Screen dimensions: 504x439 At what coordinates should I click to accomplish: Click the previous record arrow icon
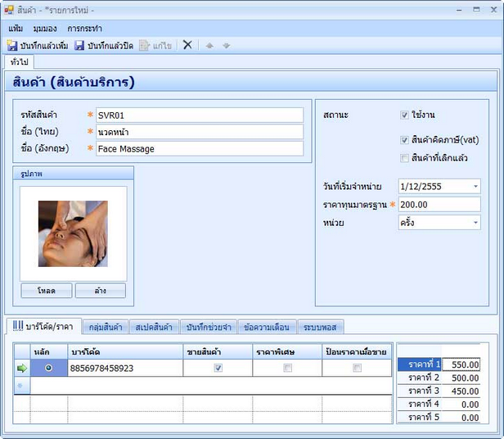coord(209,45)
